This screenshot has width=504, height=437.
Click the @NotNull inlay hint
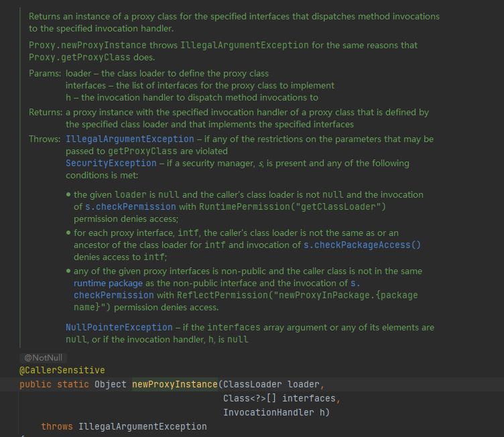[43, 358]
